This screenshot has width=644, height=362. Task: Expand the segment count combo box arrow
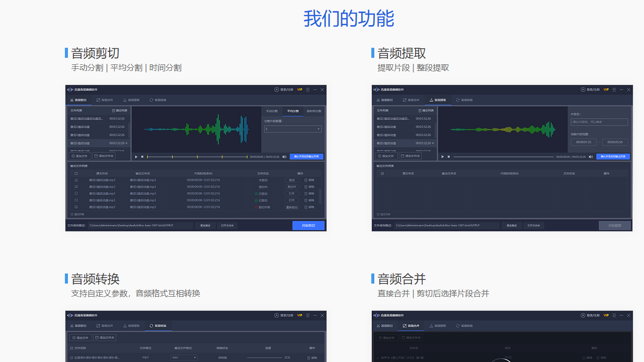click(318, 129)
